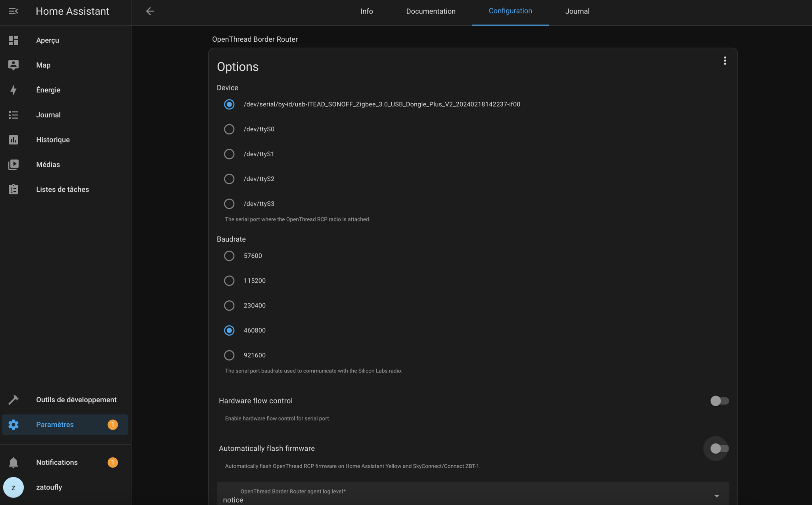Image resolution: width=812 pixels, height=505 pixels.
Task: Choose the 460800 baudrate
Action: [x=229, y=330]
